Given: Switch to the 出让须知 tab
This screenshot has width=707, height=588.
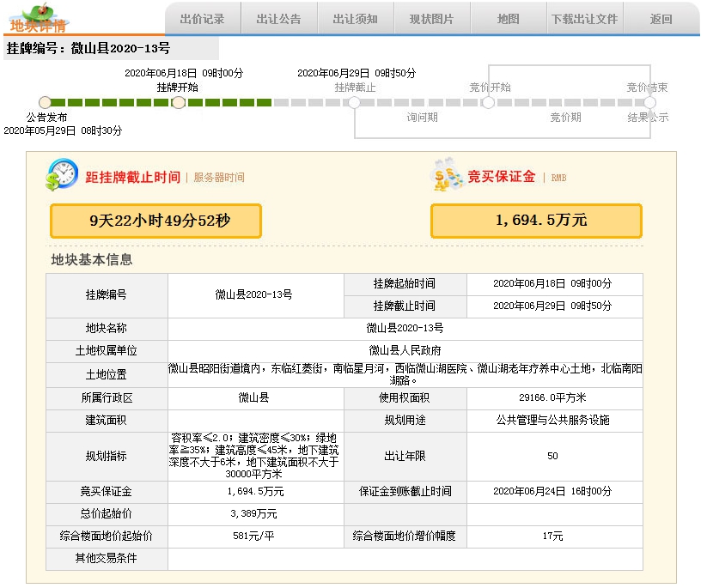Looking at the screenshot, I should [x=356, y=19].
